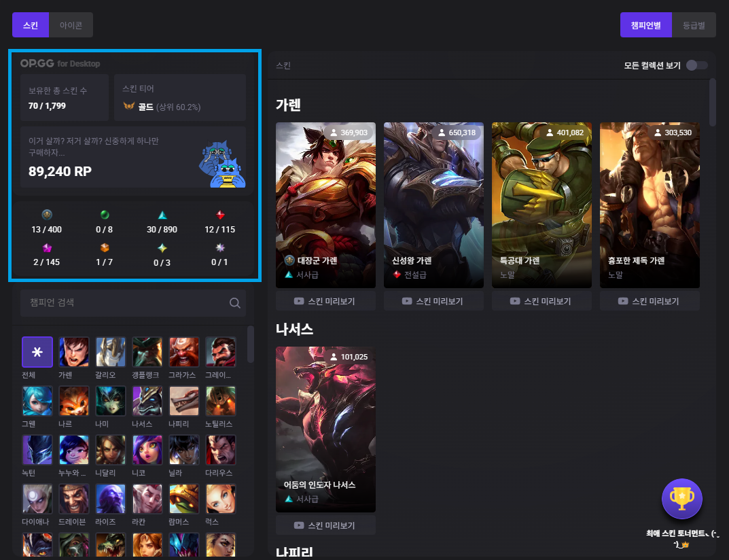Click 스킨 미리보기 under 어둠의 인도자 나서스
This screenshot has width=729, height=560.
tap(325, 525)
